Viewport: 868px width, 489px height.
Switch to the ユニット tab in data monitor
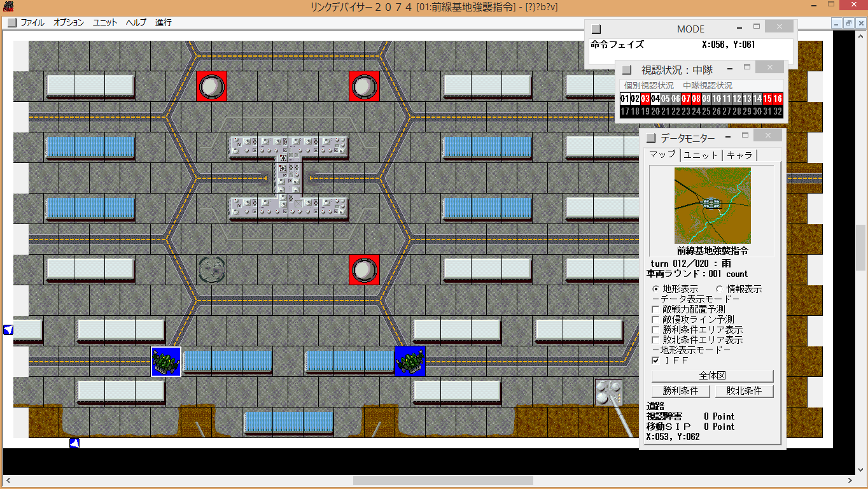pyautogui.click(x=701, y=155)
